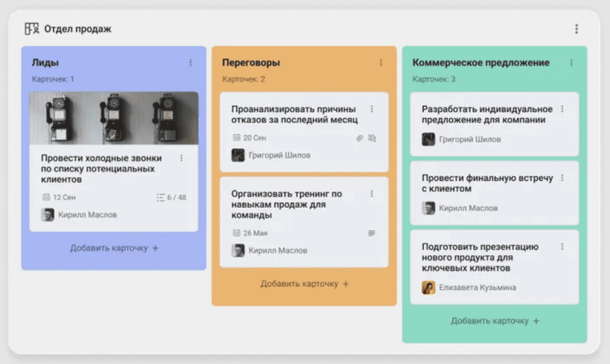Open the menu for the Подготовить презентацию card

[562, 247]
